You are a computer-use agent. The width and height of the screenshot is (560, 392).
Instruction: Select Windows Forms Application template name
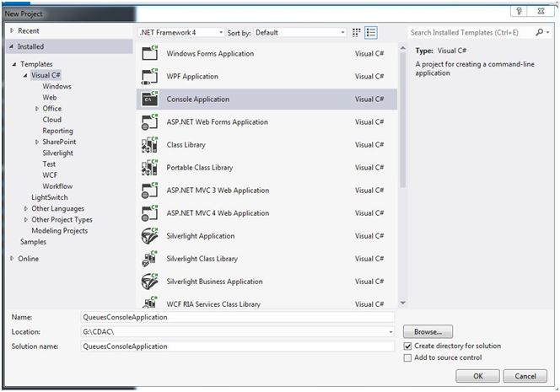point(210,54)
